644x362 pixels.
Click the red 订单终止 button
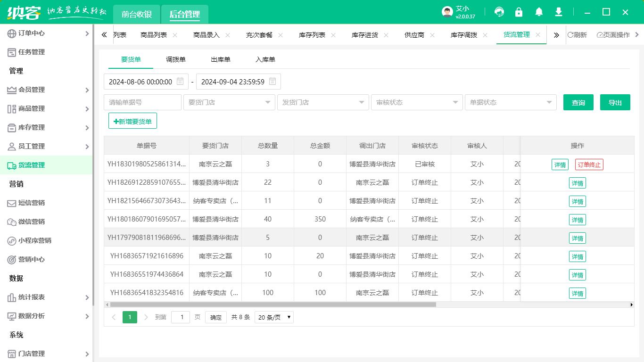click(x=589, y=165)
